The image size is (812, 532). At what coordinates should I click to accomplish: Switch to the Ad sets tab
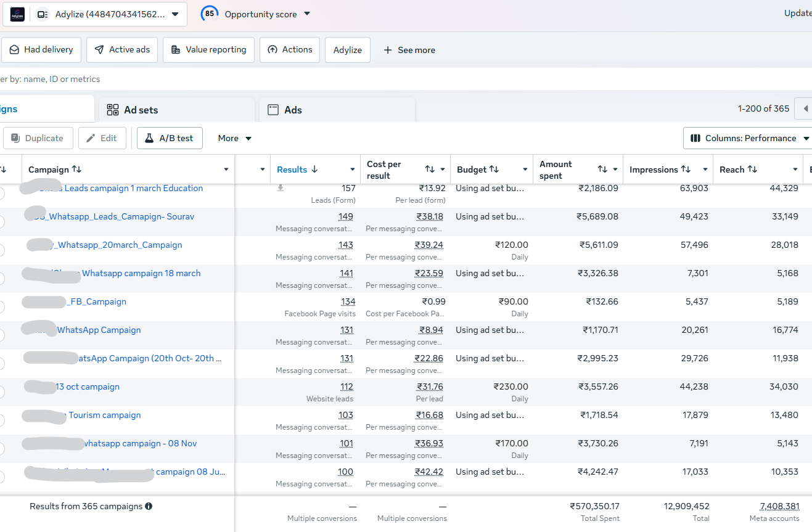coord(177,110)
